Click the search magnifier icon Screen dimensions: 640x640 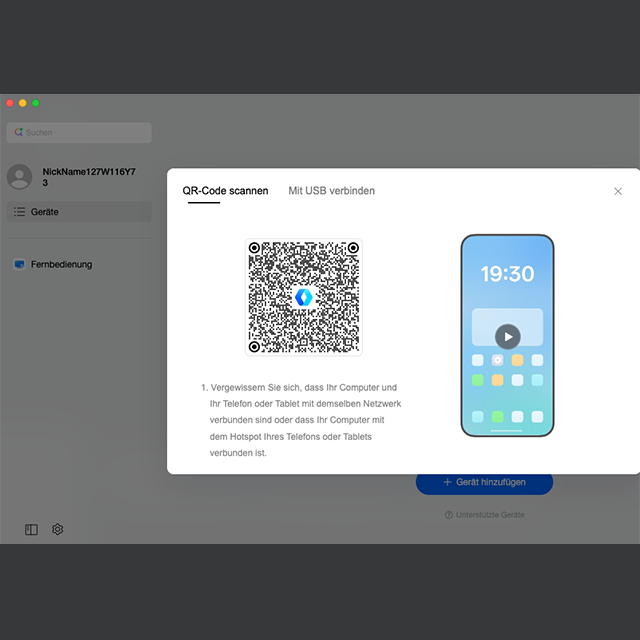18,132
